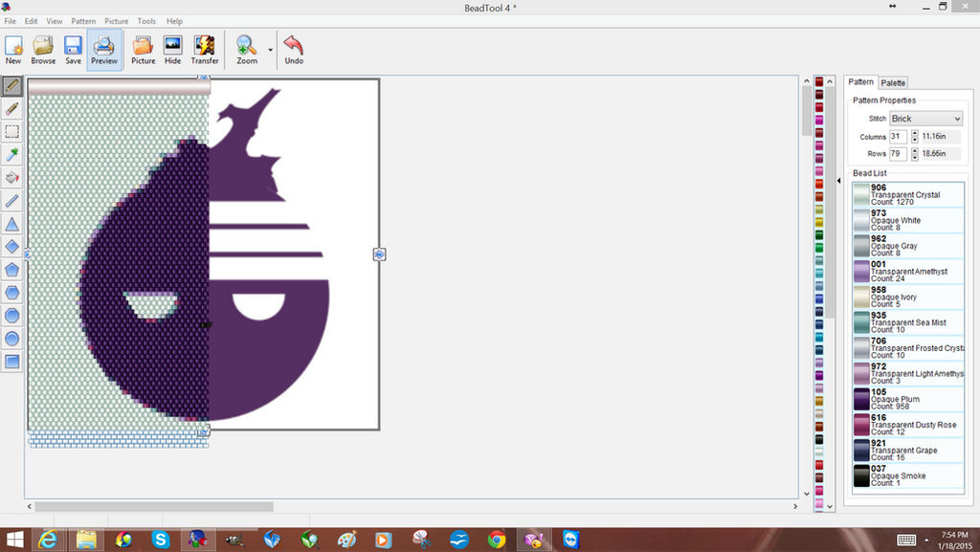
Task: Open the Tools menu
Action: coord(146,21)
